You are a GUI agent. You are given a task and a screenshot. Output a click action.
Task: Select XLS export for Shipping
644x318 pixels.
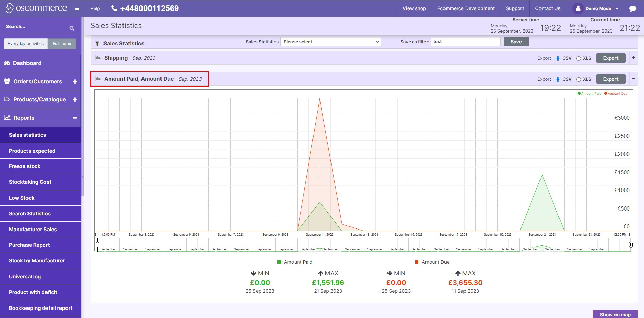click(579, 58)
